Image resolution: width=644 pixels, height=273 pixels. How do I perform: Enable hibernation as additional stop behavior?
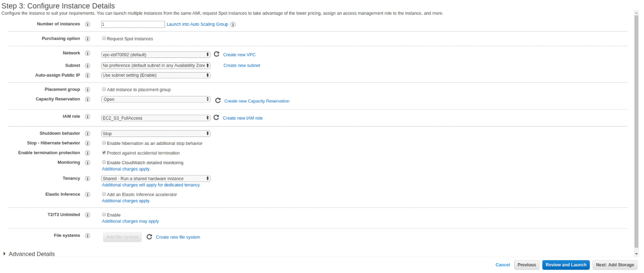(x=104, y=143)
